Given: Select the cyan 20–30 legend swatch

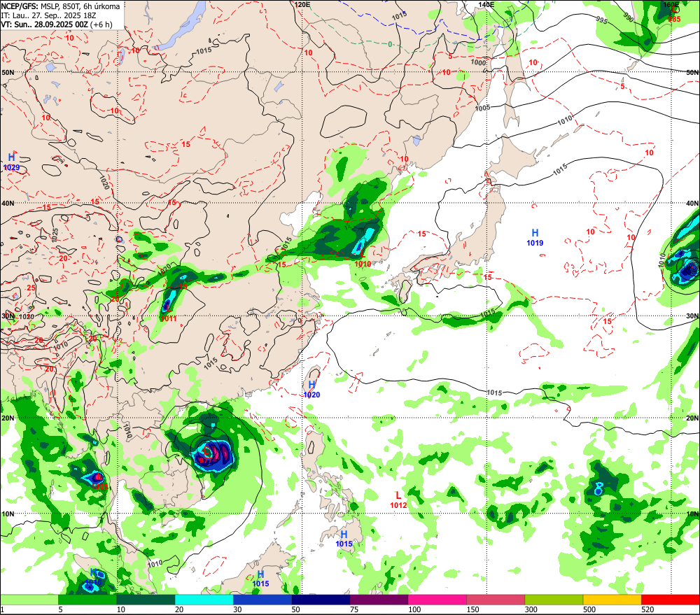Looking at the screenshot, I should 204,600.
